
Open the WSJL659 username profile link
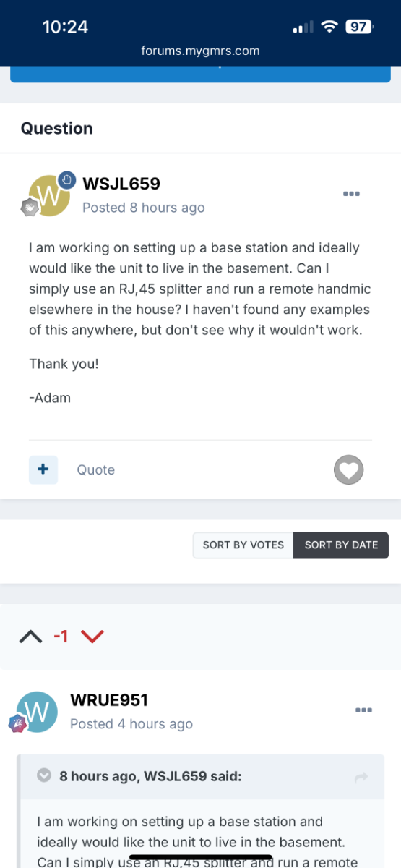121,184
